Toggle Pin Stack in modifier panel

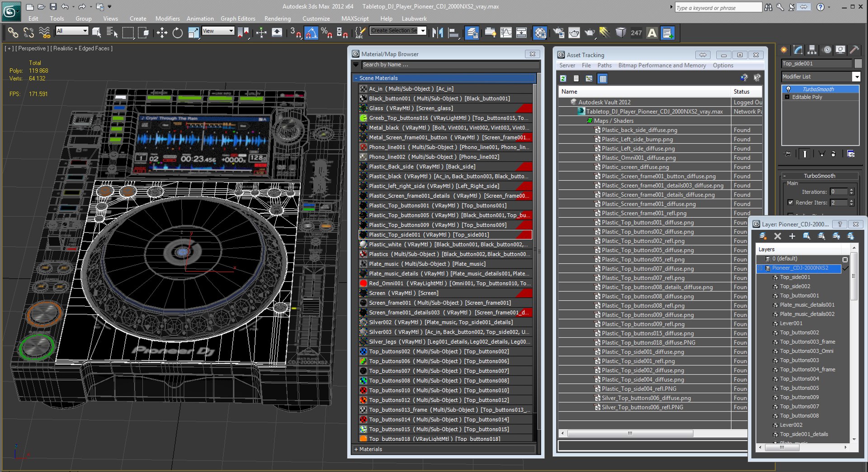[788, 154]
